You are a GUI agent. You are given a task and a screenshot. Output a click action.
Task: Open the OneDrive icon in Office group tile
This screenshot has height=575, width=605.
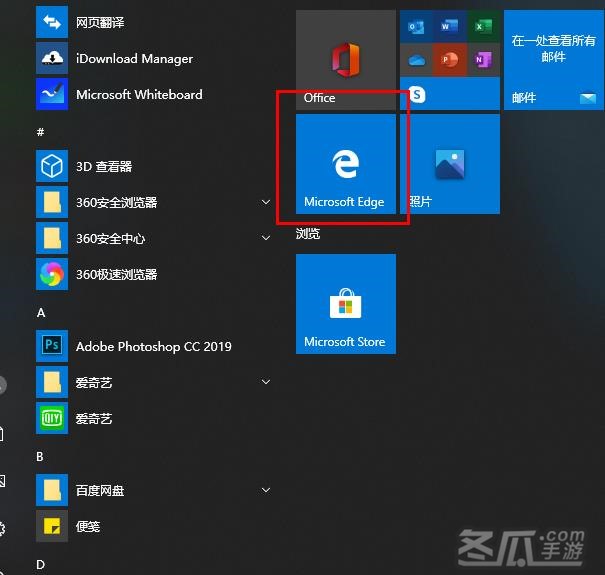[416, 60]
